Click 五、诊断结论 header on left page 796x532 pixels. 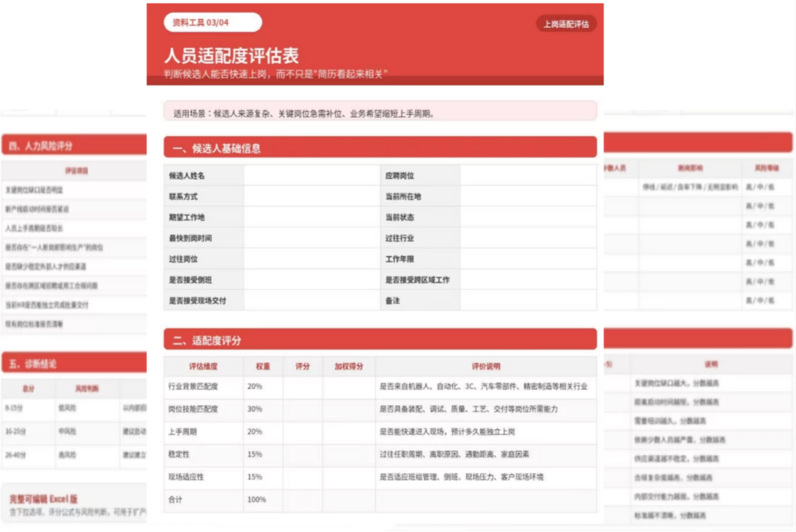74,364
